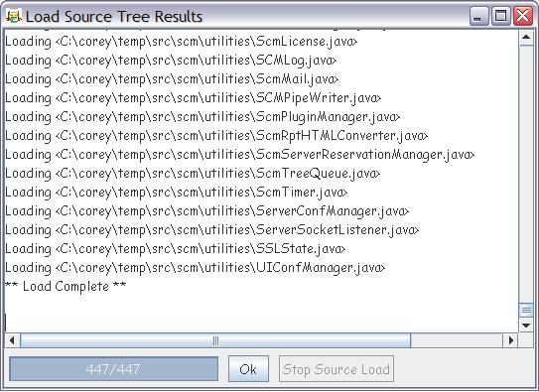Click the empty horizontal scrollbar track area

click(x=457, y=340)
